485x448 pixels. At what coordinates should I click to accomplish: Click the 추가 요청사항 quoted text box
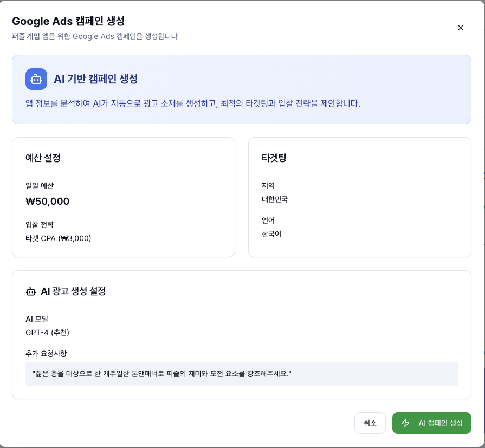(x=241, y=374)
